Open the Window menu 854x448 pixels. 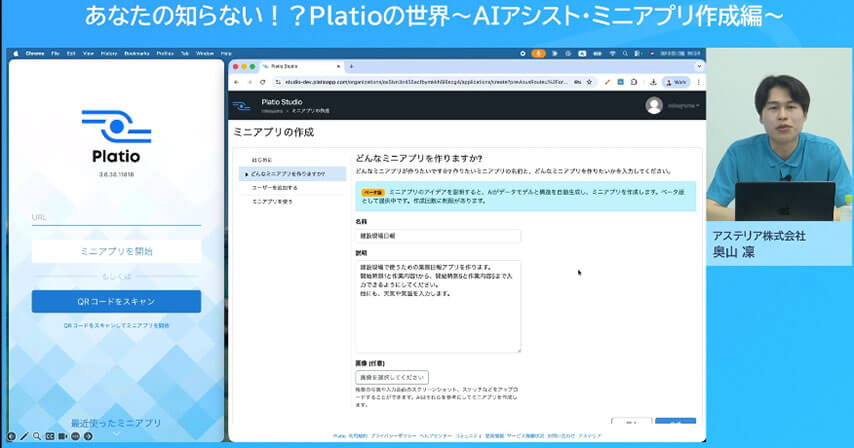[x=205, y=53]
